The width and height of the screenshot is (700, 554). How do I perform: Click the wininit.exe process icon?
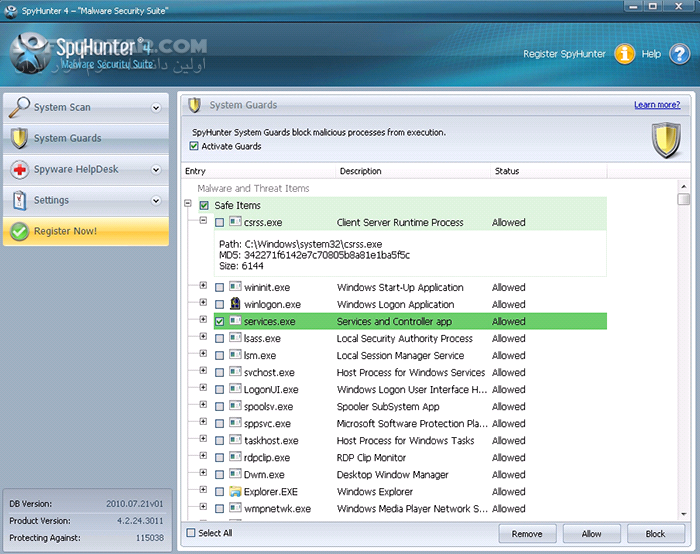[235, 286]
